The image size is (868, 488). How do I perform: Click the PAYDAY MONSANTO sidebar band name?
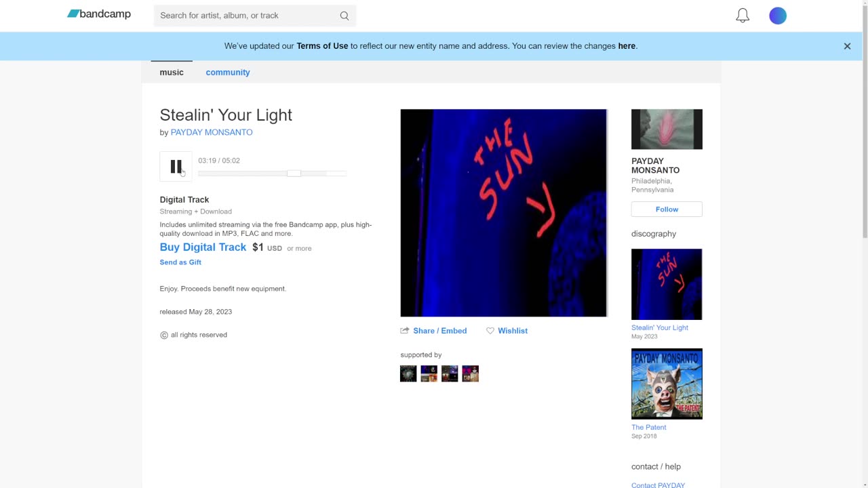[656, 166]
